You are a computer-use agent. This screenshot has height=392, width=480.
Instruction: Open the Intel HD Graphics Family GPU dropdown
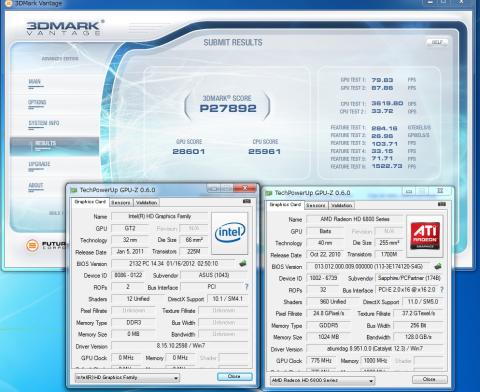[x=127, y=378]
